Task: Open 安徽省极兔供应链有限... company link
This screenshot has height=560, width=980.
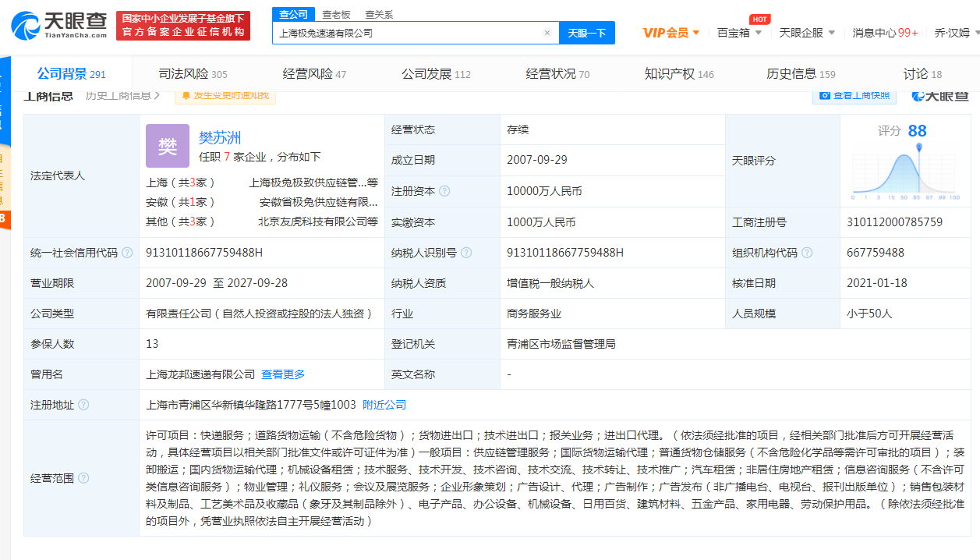Action: point(318,202)
